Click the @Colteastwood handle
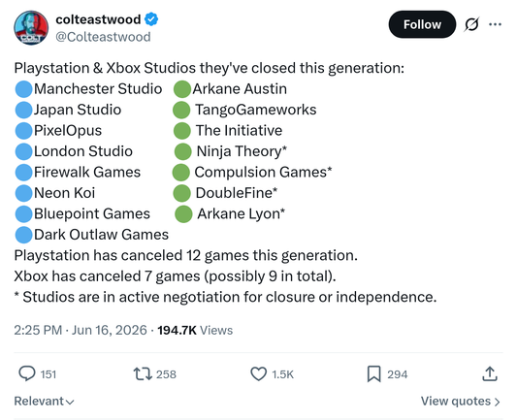517x420 pixels. point(103,37)
